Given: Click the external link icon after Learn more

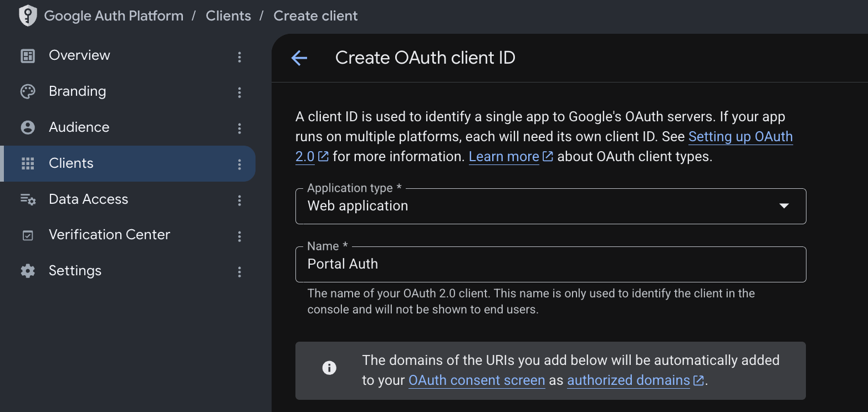Looking at the screenshot, I should pos(548,157).
